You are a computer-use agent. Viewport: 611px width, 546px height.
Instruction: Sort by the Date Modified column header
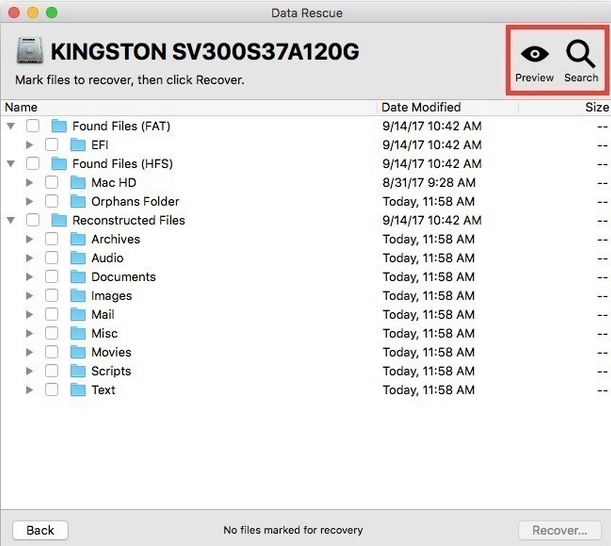[x=448, y=107]
